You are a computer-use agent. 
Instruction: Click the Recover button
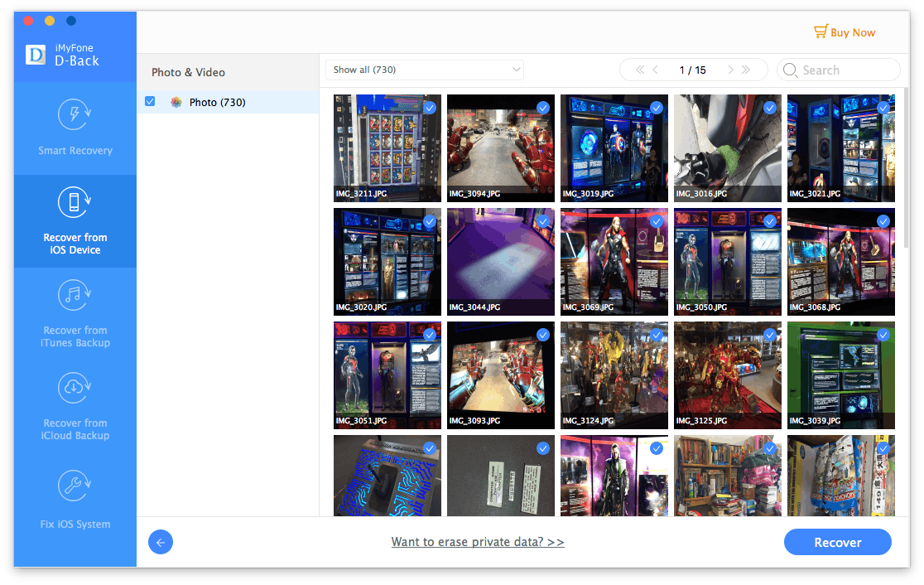coord(837,542)
